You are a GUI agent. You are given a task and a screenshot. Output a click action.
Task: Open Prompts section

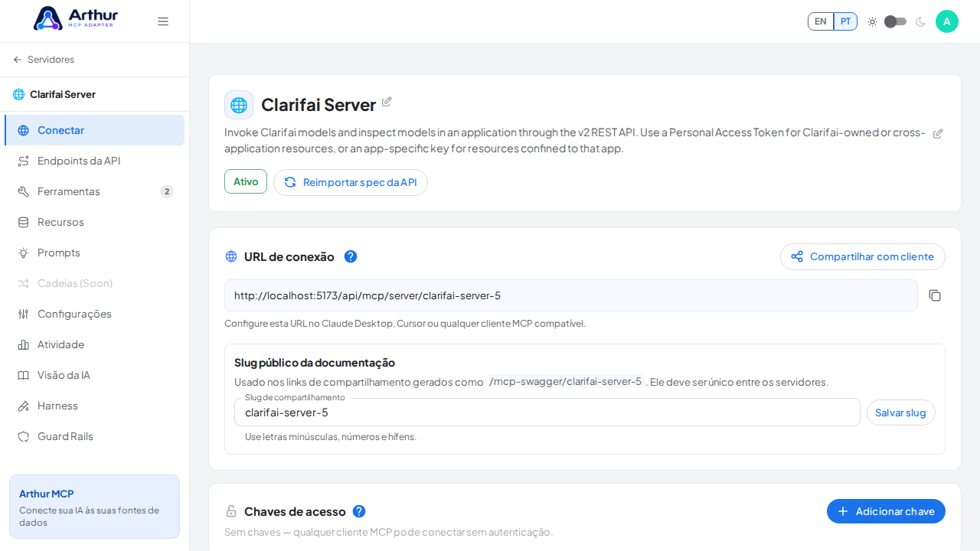pos(95,253)
